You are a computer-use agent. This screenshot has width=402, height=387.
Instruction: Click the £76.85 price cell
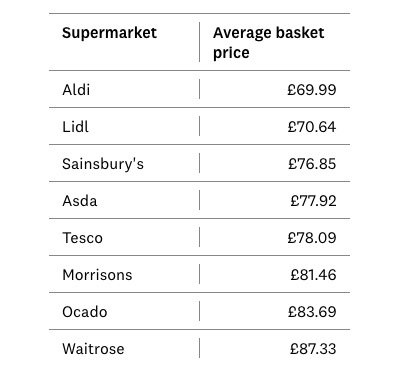tap(312, 164)
